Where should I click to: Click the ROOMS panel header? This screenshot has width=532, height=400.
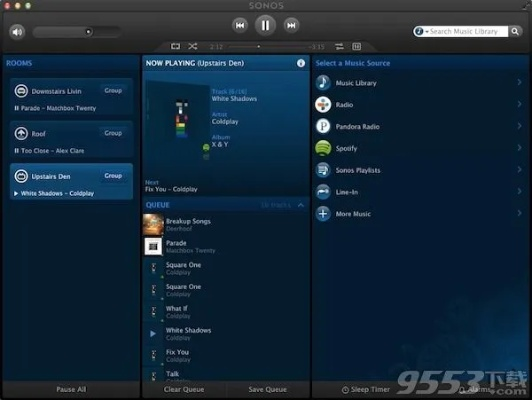[x=19, y=63]
